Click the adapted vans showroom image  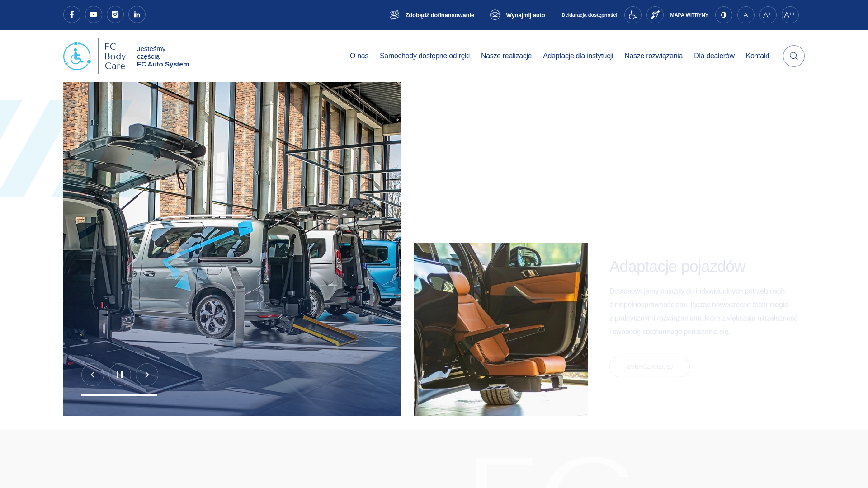pyautogui.click(x=232, y=249)
